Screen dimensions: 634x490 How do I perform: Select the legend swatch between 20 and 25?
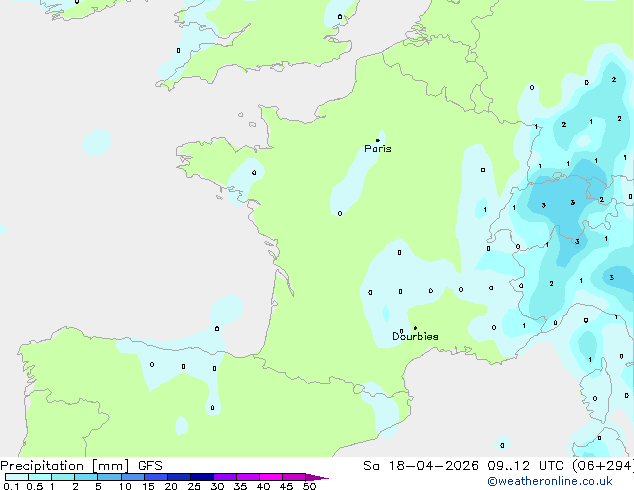pyautogui.click(x=179, y=477)
